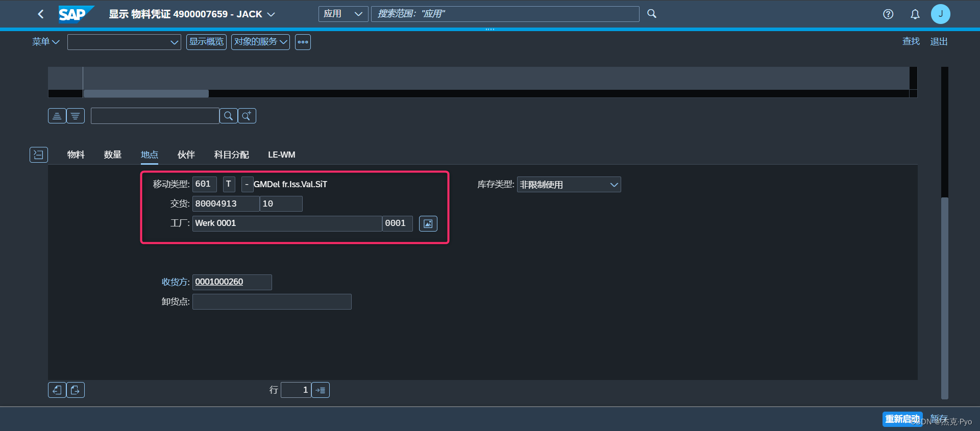Collapse the detail data panel icon
The image size is (980, 431).
click(39, 155)
